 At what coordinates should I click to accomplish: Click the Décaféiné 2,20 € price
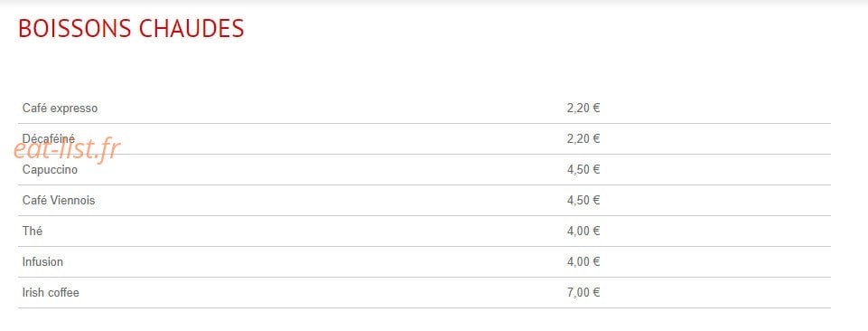coord(583,138)
